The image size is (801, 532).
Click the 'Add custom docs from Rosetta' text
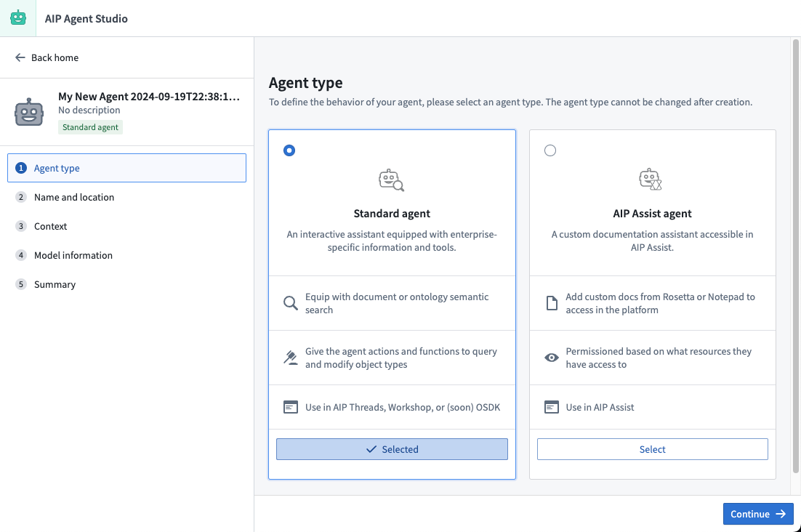[x=660, y=303]
